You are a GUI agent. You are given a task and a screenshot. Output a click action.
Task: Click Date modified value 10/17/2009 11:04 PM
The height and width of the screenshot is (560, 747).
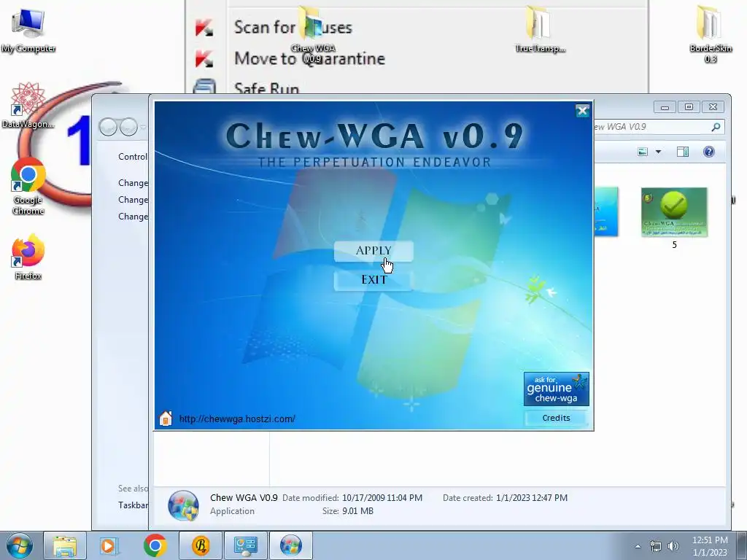382,497
